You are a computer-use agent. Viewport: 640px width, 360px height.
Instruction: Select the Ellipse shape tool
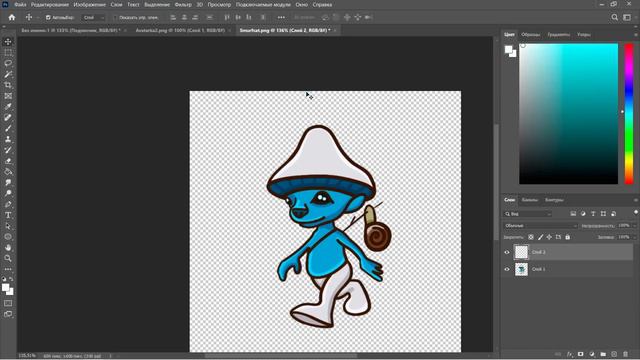click(x=8, y=237)
